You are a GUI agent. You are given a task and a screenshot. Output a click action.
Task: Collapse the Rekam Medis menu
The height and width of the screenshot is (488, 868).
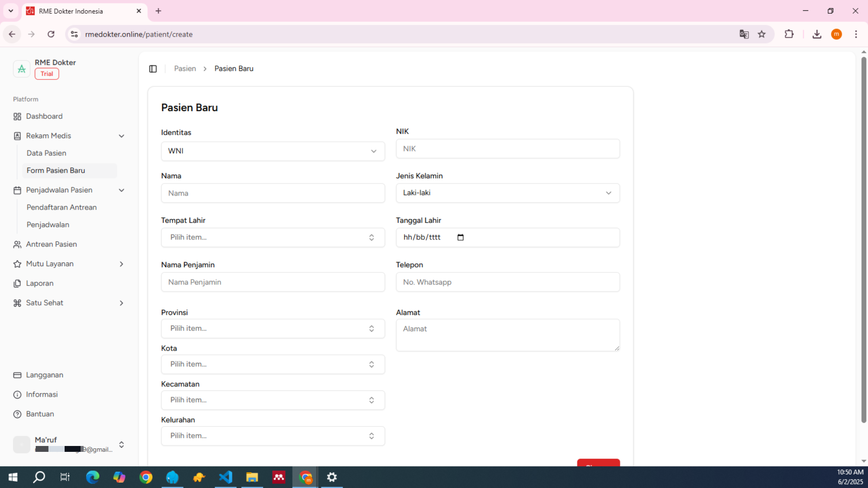[121, 136]
